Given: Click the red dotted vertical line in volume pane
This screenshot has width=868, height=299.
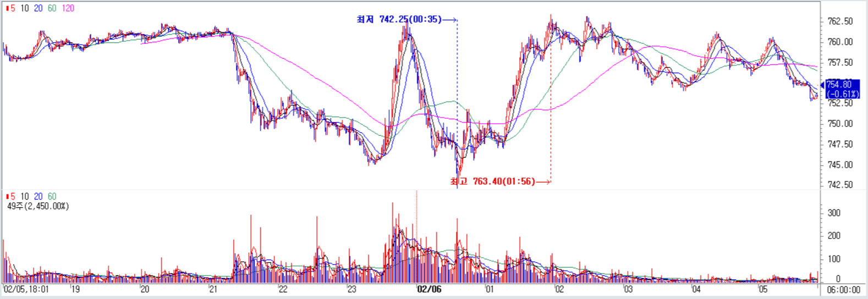Looking at the screenshot, I should point(416,214).
